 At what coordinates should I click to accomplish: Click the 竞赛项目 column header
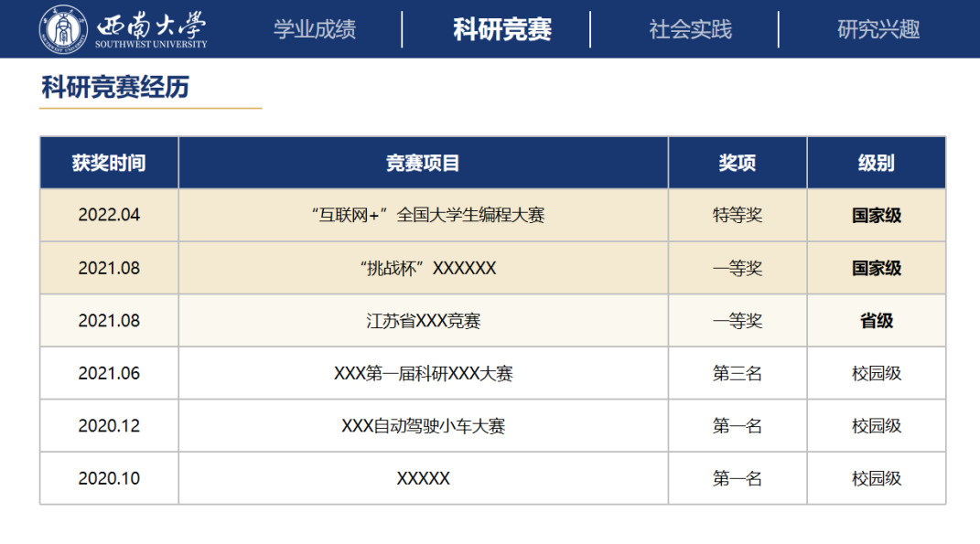tap(423, 163)
